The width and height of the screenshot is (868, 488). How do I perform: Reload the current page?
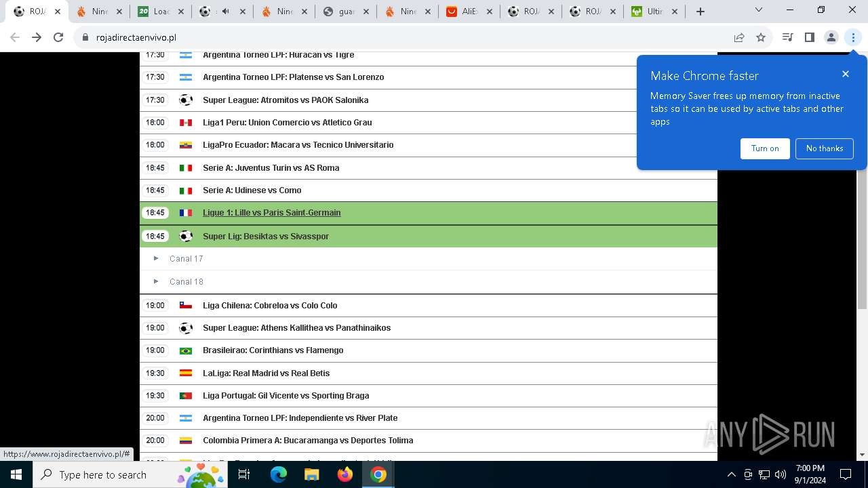tap(58, 37)
